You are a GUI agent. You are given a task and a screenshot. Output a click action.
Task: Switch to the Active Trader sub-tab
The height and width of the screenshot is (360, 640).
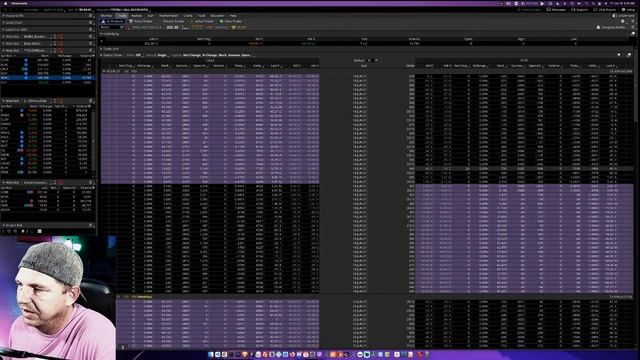[x=202, y=21]
